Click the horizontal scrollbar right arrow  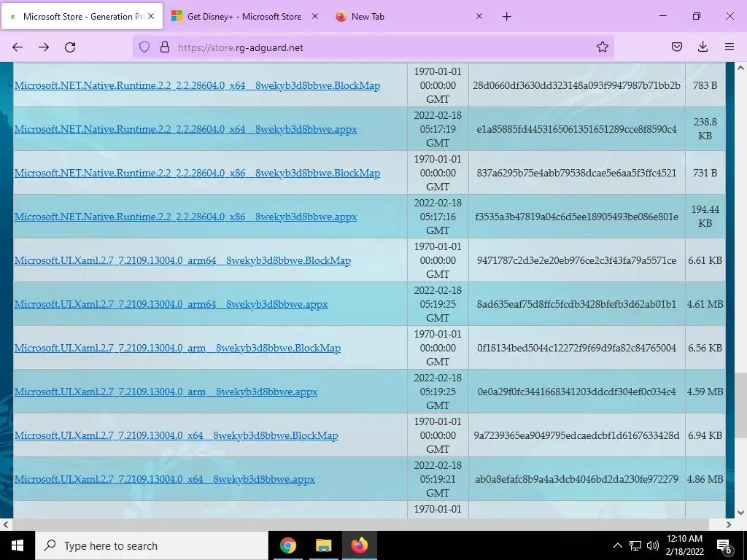coord(729,525)
